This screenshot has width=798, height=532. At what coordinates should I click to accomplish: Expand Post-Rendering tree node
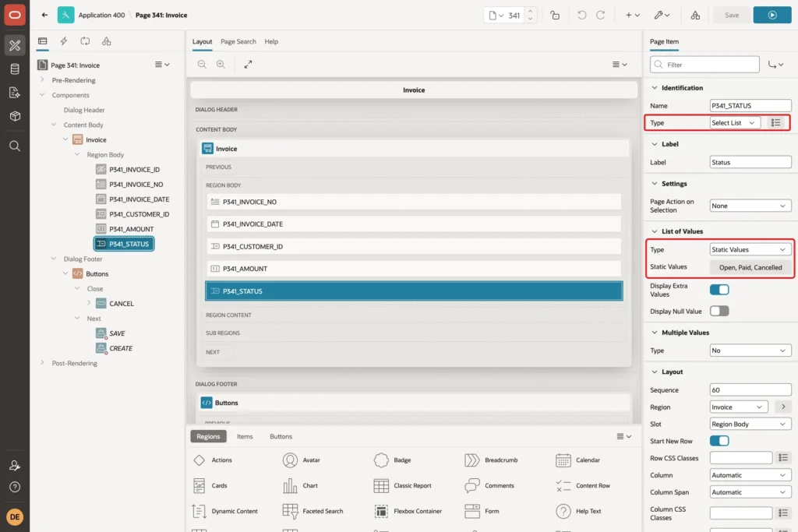[42, 363]
